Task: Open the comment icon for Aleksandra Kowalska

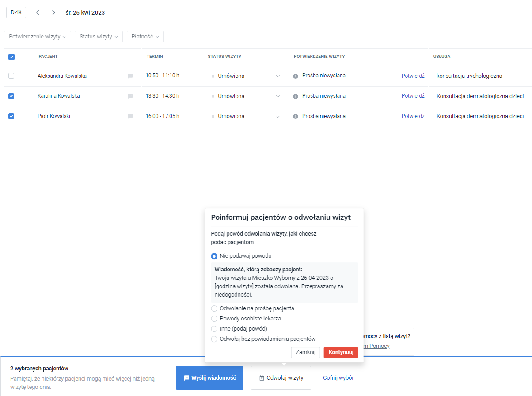Action: [130, 76]
